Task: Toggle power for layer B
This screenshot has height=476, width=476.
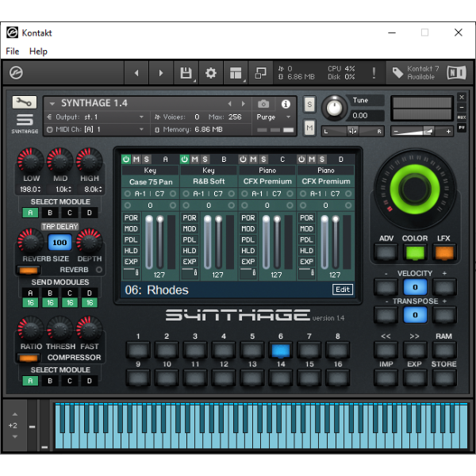Action: 185,159
